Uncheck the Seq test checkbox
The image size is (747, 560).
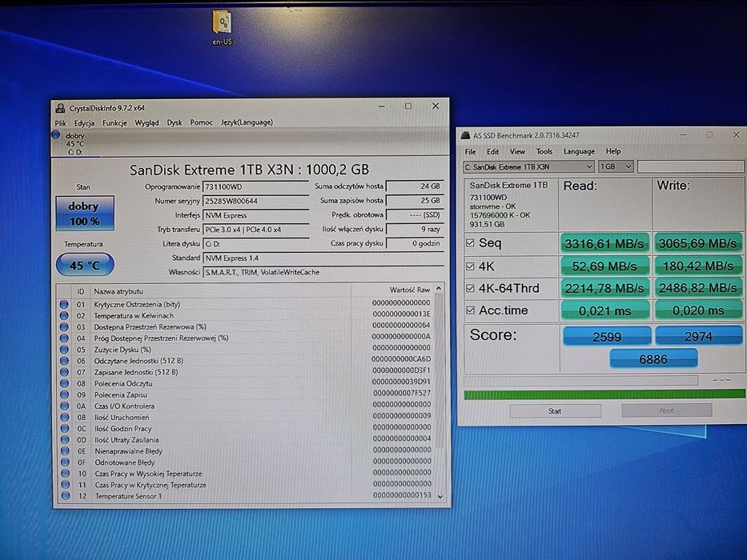(x=470, y=243)
